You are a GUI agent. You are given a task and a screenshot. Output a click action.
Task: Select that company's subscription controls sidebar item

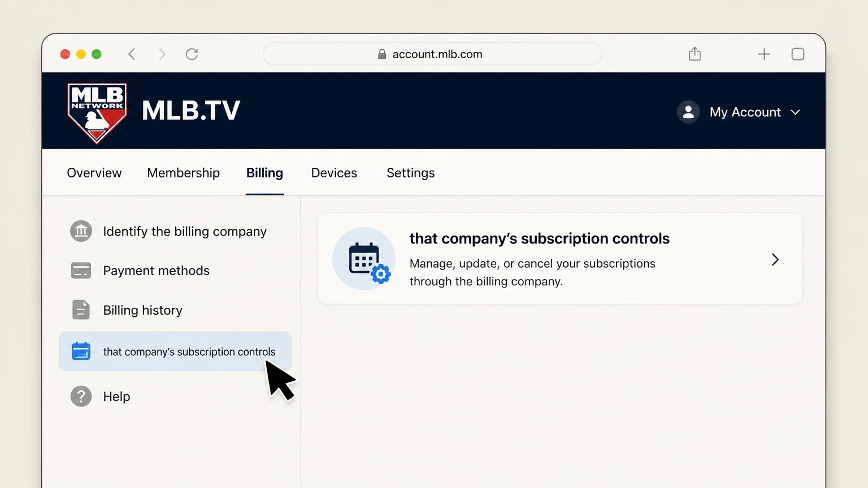[x=175, y=351]
